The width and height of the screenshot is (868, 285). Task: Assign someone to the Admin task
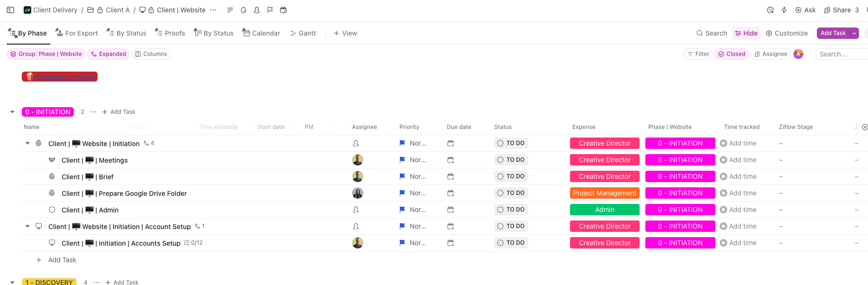pos(356,210)
